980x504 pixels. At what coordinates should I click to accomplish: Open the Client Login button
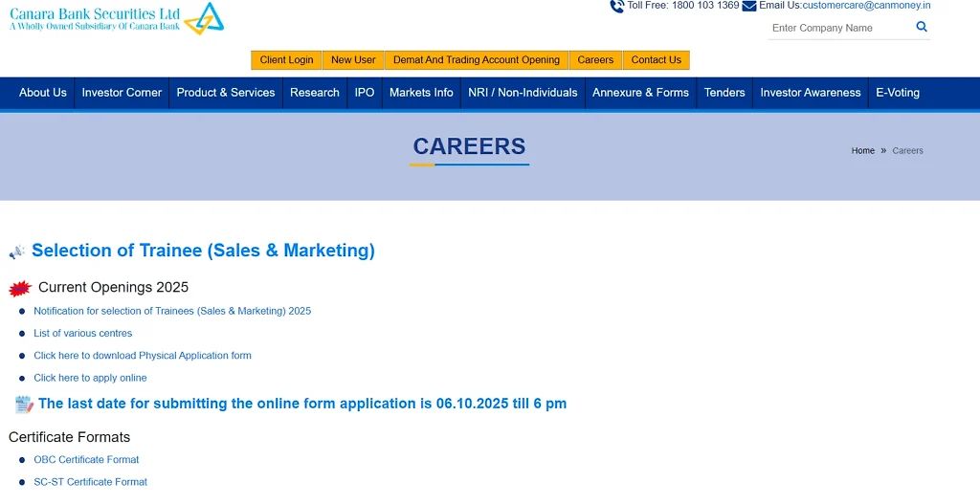286,60
